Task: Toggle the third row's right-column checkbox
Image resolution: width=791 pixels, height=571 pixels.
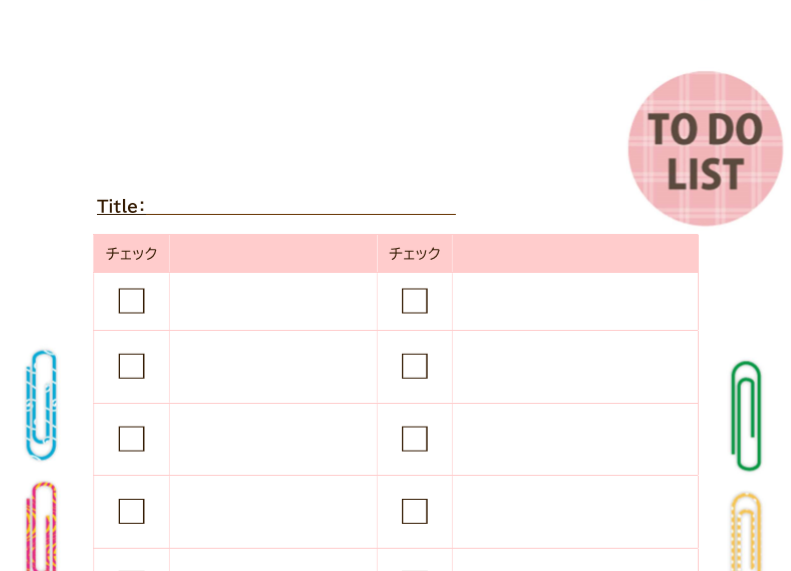Action: [x=415, y=439]
